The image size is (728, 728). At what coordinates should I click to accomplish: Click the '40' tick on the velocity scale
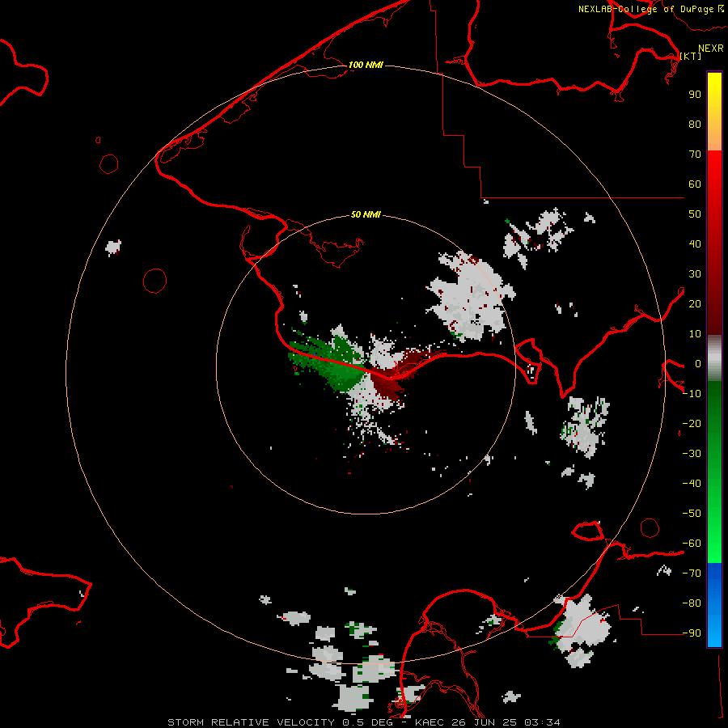tap(695, 243)
